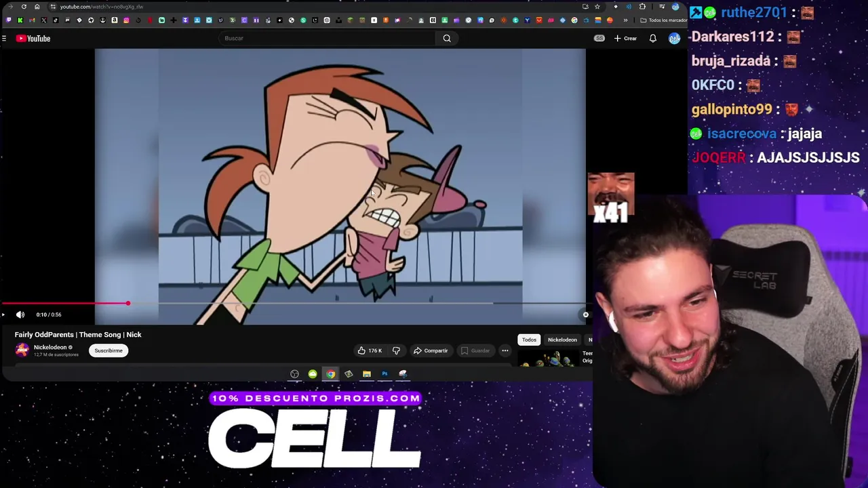
Task: Bookmark the page with the star icon
Action: click(597, 7)
